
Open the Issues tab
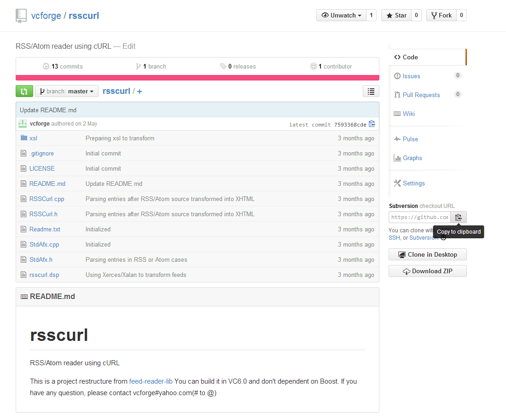(x=427, y=76)
